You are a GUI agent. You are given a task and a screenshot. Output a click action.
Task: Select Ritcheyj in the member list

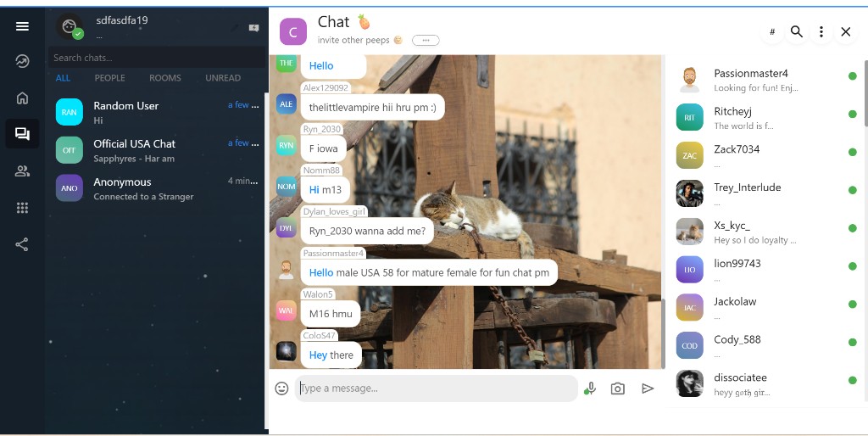pyautogui.click(x=765, y=117)
